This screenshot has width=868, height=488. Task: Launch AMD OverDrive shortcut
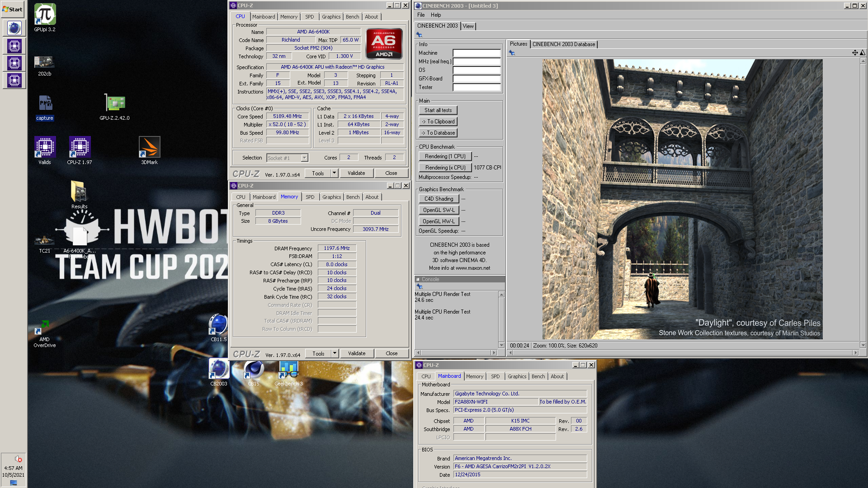point(45,334)
